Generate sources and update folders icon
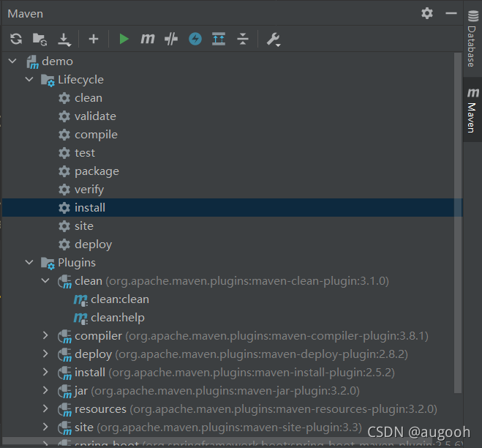The width and height of the screenshot is (482, 448). pos(40,39)
